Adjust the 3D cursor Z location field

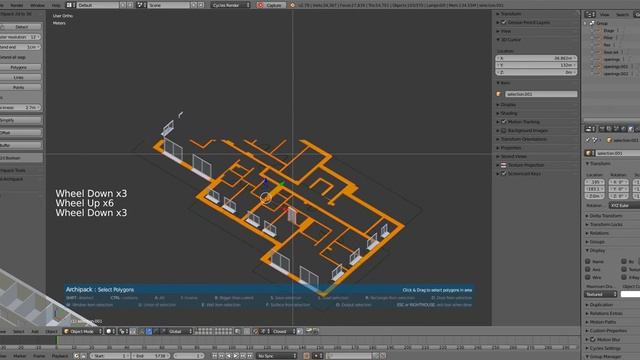pos(536,72)
